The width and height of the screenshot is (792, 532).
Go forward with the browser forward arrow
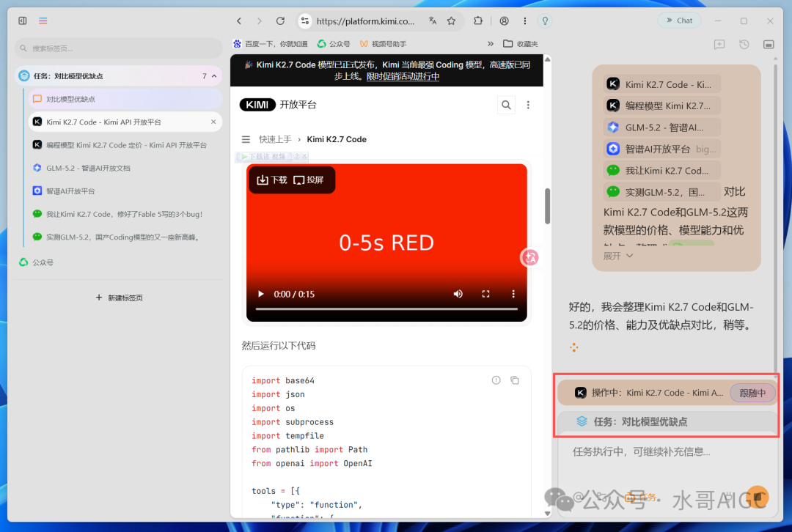259,21
